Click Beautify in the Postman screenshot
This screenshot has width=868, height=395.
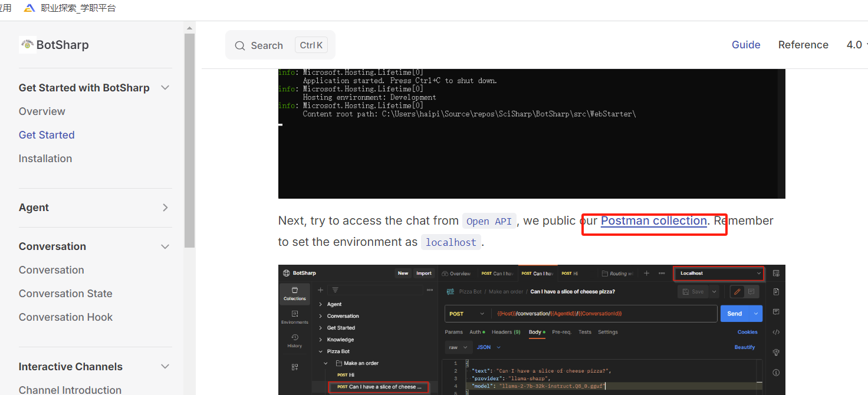click(x=745, y=347)
